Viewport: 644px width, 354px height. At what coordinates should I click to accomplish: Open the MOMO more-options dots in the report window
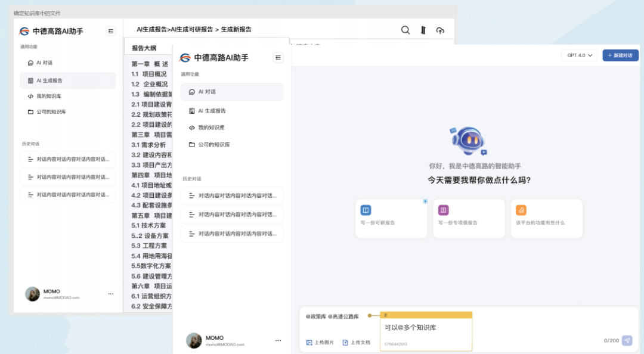pyautogui.click(x=110, y=294)
